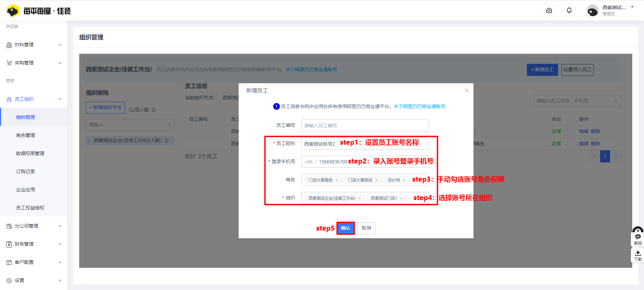Click 删除 in the second employee row
The width and height of the screenshot is (644, 290).
(595, 144)
